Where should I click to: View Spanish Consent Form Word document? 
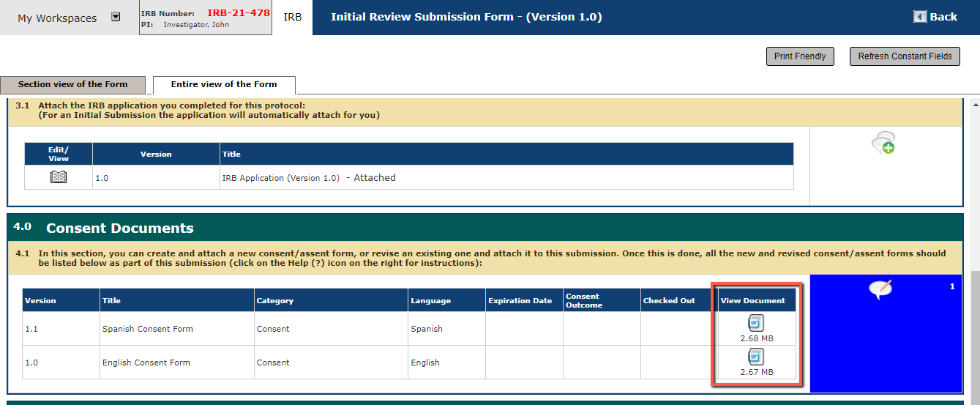click(x=756, y=323)
